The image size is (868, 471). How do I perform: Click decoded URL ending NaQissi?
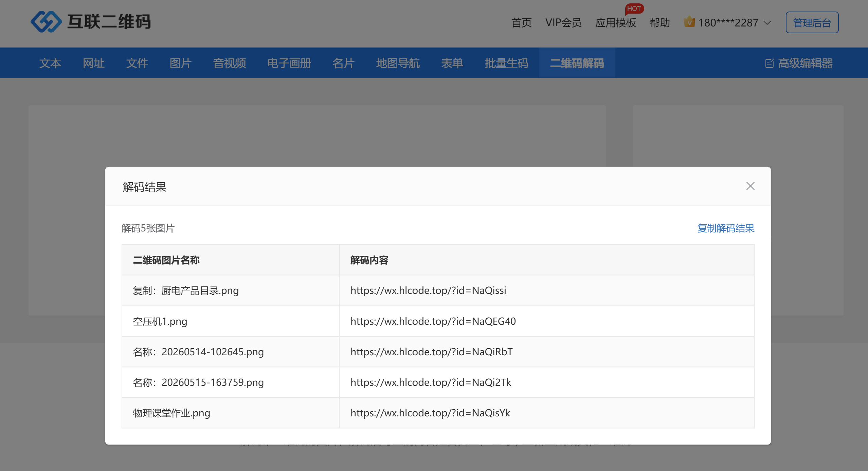pyautogui.click(x=428, y=290)
